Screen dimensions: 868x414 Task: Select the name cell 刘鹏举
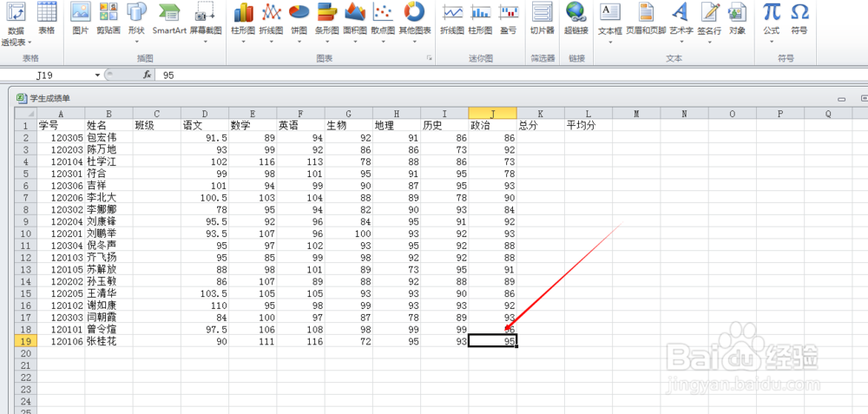tap(109, 233)
